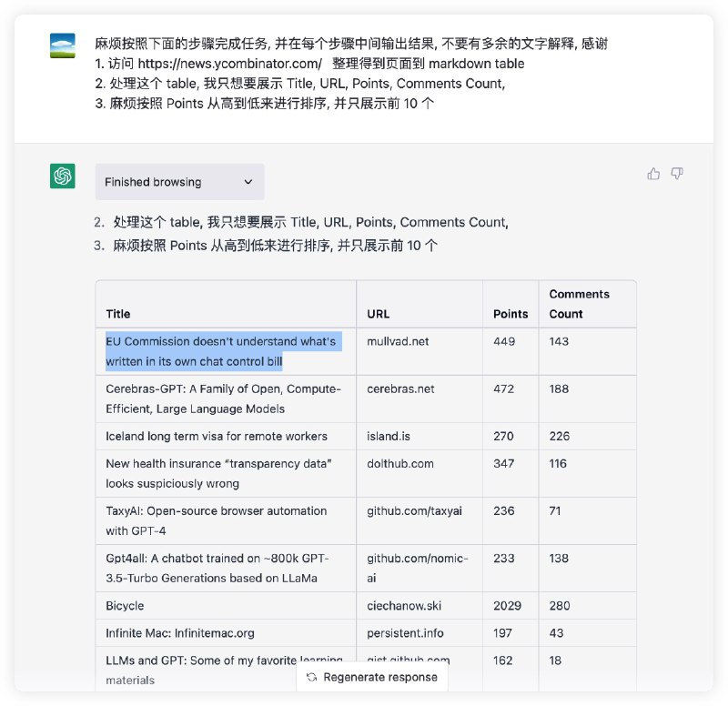Click the Regenerate response button

pyautogui.click(x=372, y=677)
